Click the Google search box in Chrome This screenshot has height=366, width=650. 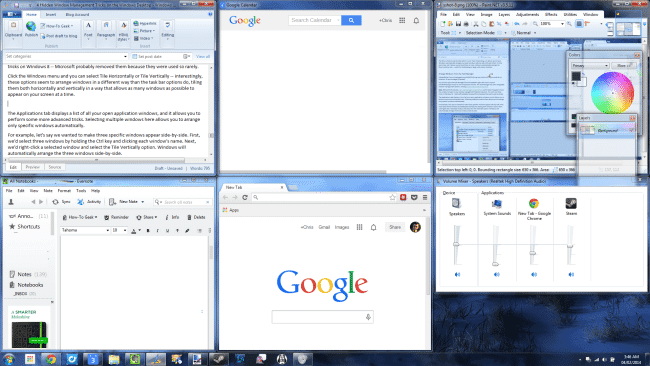point(323,317)
